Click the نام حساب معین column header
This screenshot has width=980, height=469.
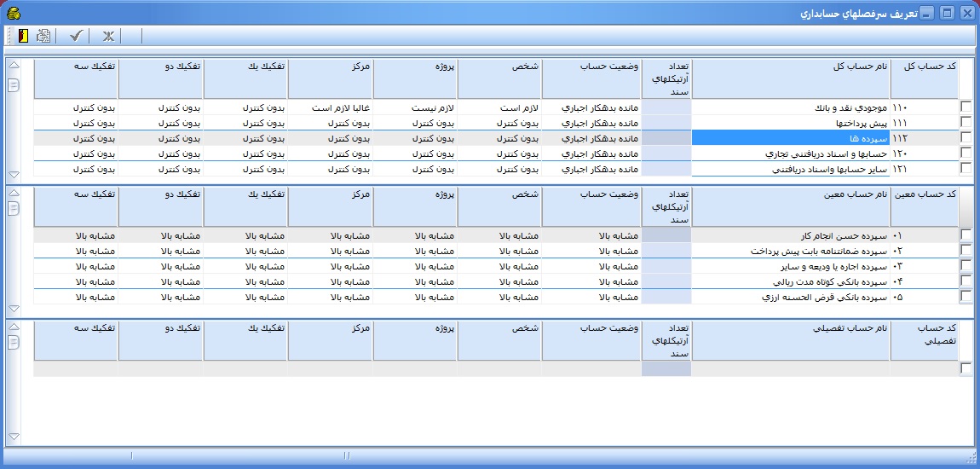coord(790,194)
